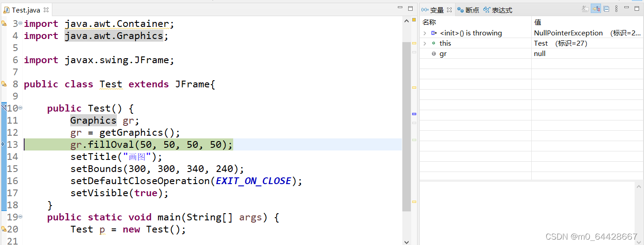Select the 'this' variable row
Viewport: 644px width, 245px height.
tap(532, 43)
